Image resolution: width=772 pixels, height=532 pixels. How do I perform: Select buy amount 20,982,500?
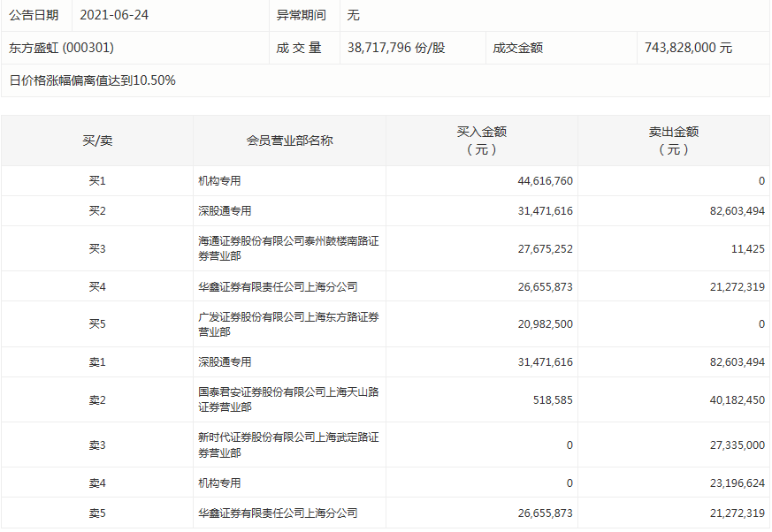[x=545, y=324]
